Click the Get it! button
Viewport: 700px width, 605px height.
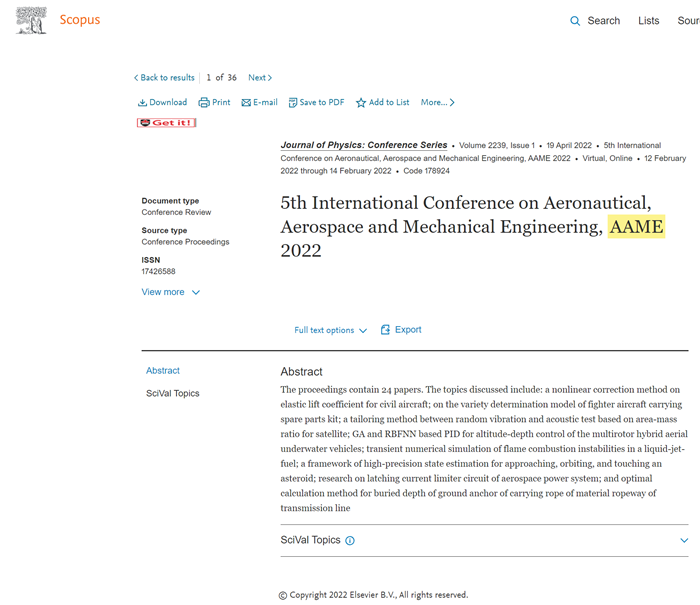(167, 123)
